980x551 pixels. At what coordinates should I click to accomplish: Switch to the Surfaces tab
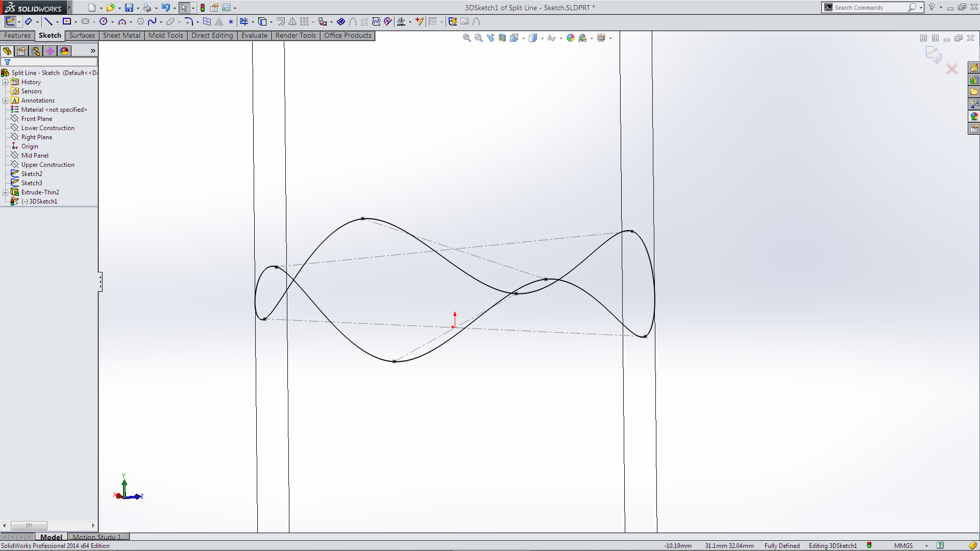point(82,36)
